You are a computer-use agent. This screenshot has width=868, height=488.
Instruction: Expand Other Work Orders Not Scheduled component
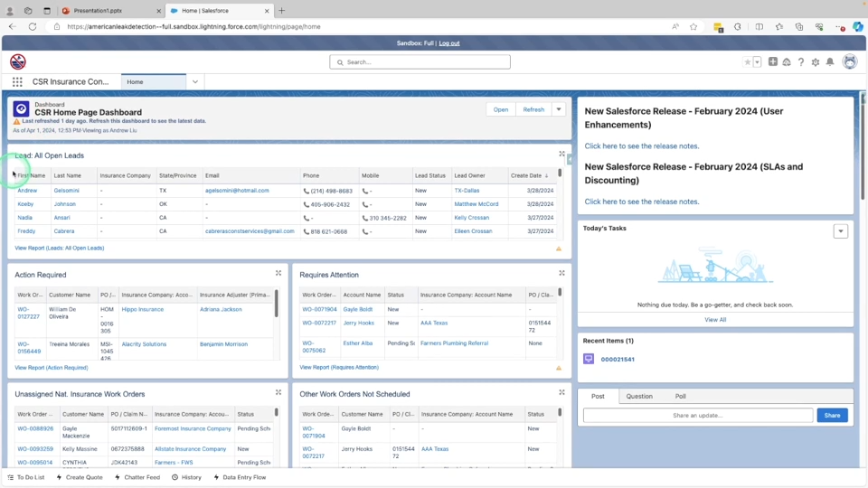tap(561, 392)
